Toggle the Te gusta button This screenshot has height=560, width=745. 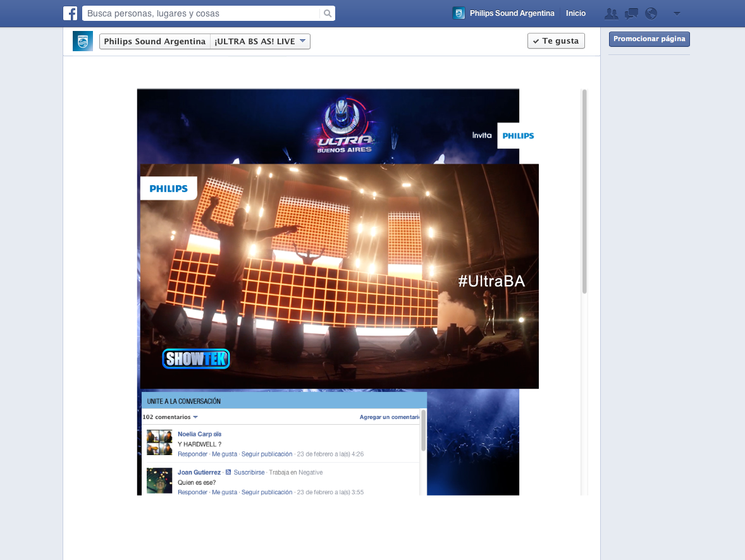click(556, 41)
